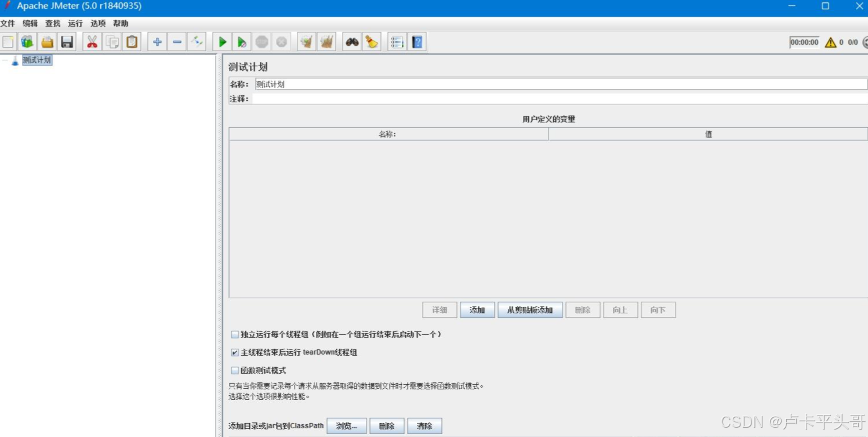
Task: Click the Paste clipboard icon
Action: point(132,42)
